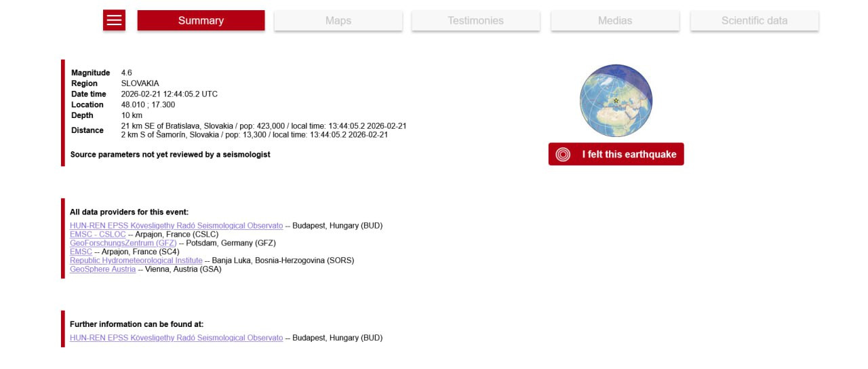Open HUN-REN EPSS link in data providers list
The height and width of the screenshot is (369, 868).
[176, 225]
